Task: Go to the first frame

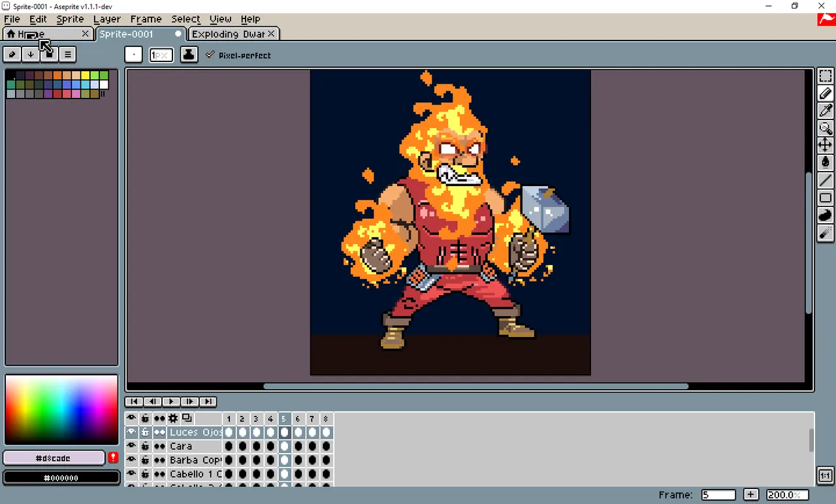Action: [134, 402]
